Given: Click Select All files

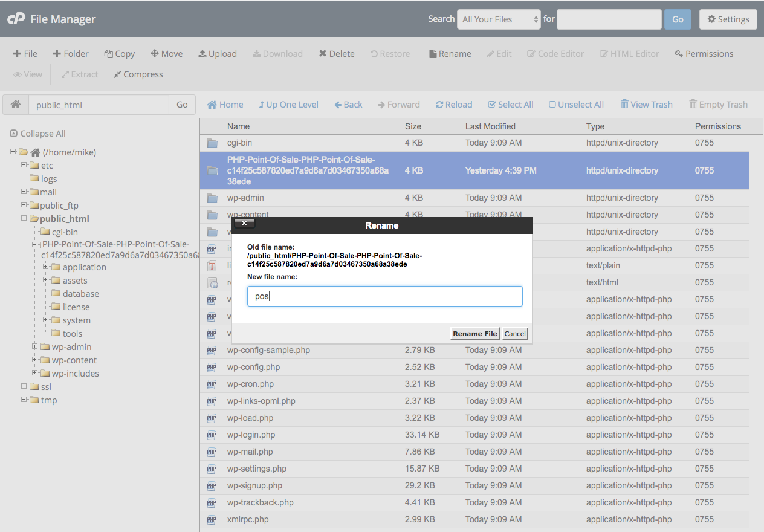Looking at the screenshot, I should click(x=511, y=105).
